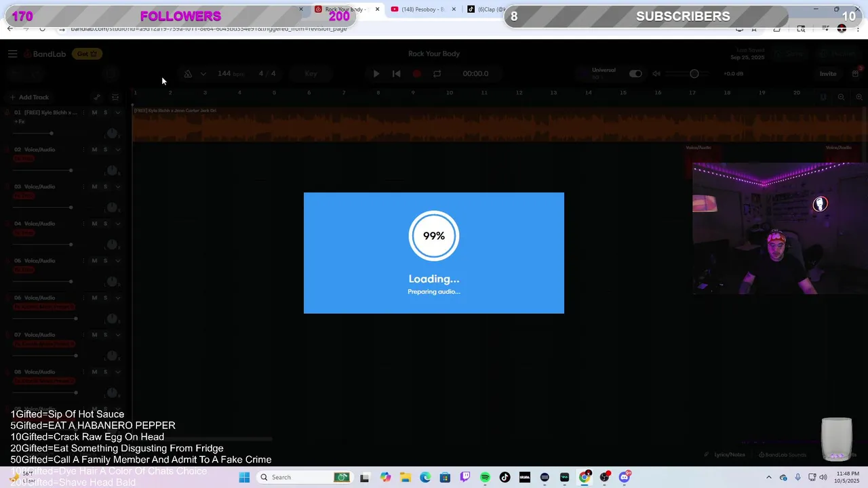
Task: Open the BandLab hamburger menu
Action: coord(12,54)
